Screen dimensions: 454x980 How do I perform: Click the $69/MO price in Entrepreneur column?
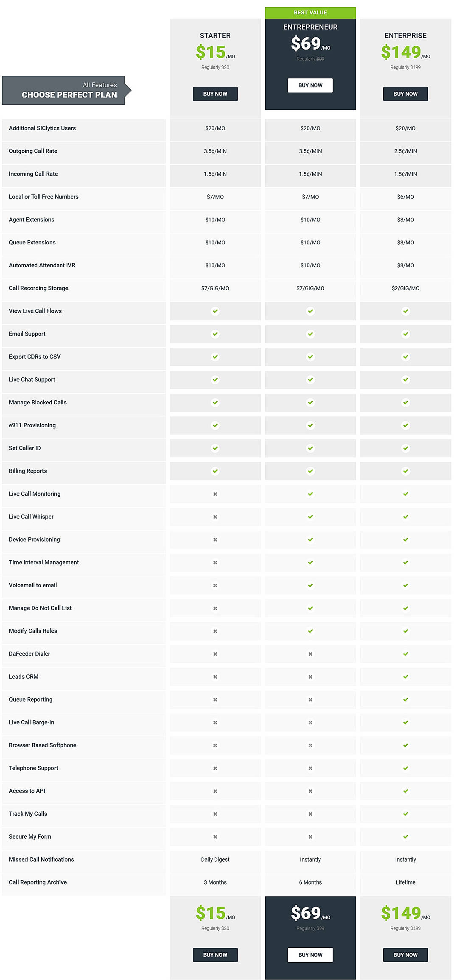(310, 42)
